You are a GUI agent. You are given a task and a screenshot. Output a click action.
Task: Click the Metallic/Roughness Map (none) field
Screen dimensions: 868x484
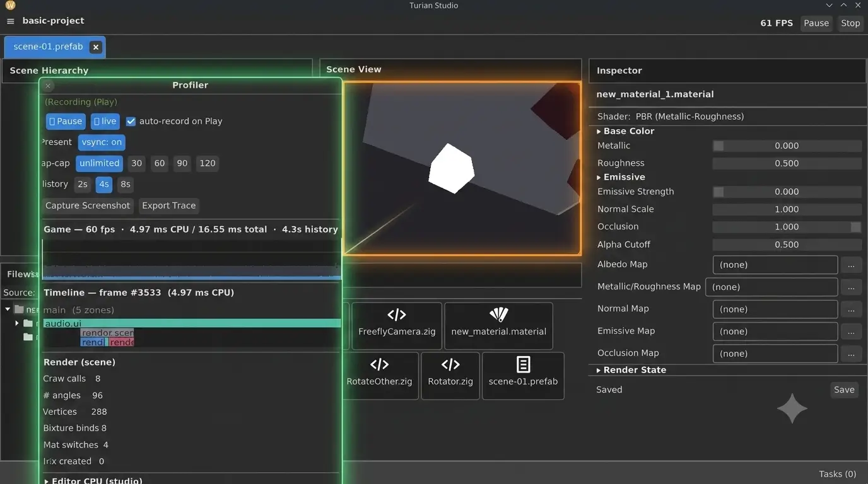point(771,287)
